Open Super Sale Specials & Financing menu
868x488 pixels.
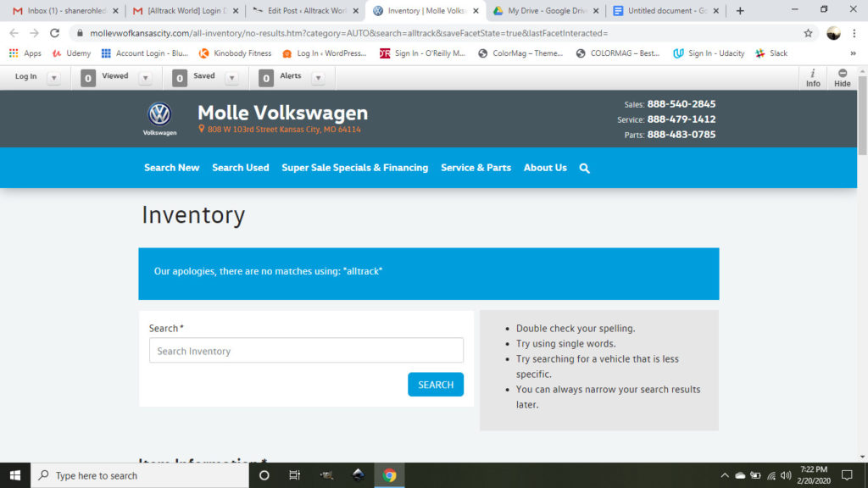(355, 168)
